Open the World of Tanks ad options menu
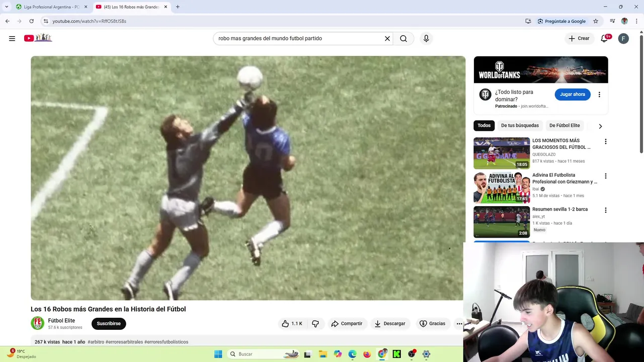 point(599,95)
